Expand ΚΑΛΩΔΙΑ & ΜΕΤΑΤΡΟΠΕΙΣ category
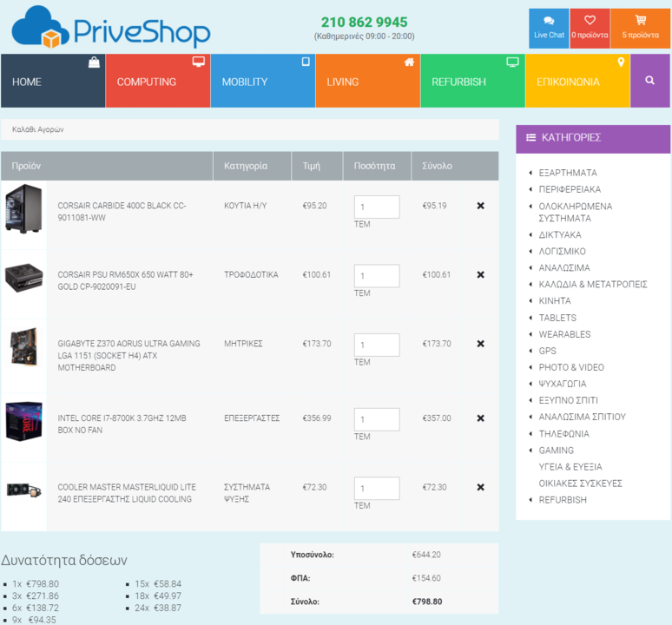 tap(593, 285)
